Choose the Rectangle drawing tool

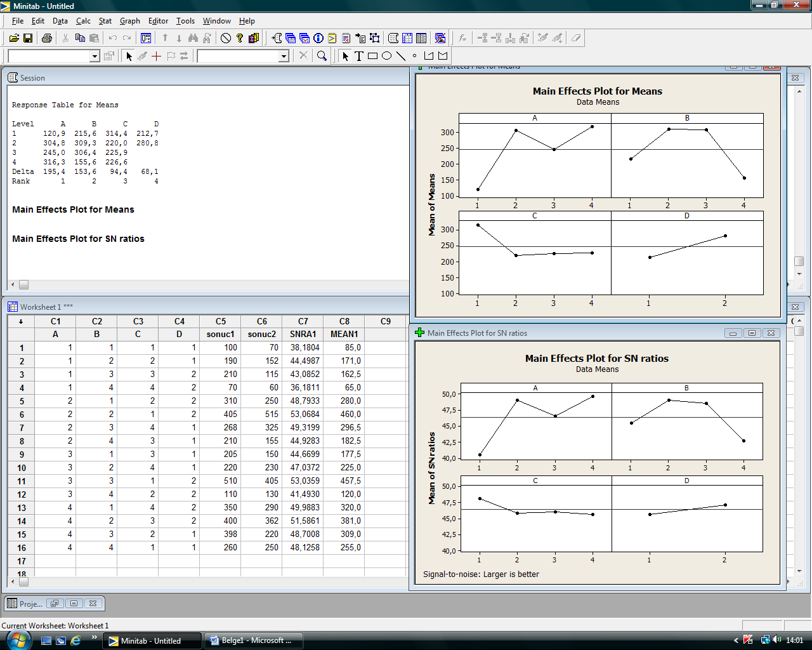pos(373,56)
